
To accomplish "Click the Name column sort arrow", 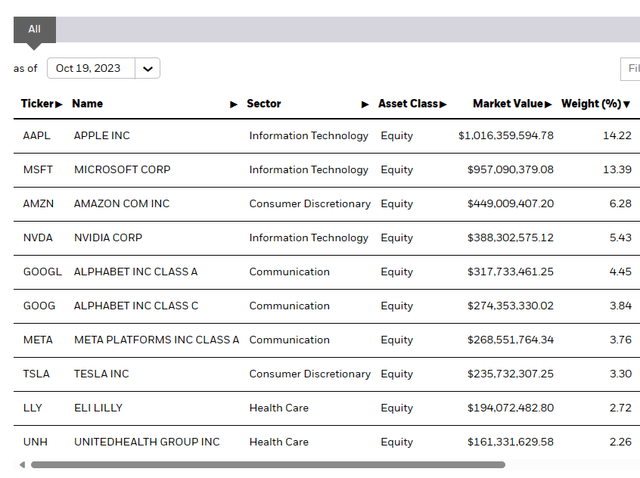I will (234, 104).
